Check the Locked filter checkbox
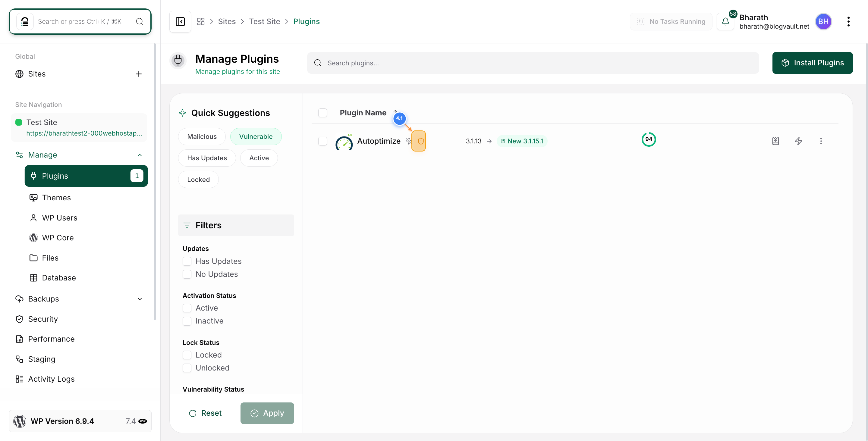This screenshot has width=868, height=441. tap(187, 355)
